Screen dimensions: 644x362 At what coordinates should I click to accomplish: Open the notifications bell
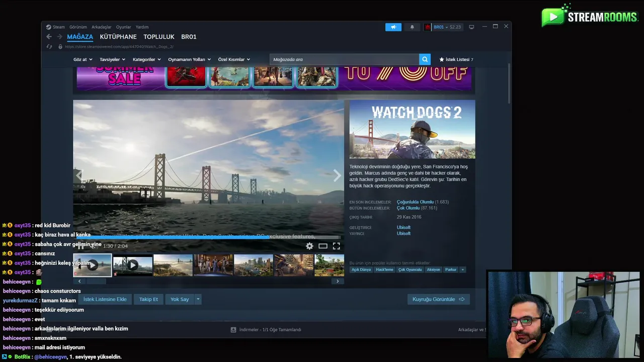pos(412,27)
